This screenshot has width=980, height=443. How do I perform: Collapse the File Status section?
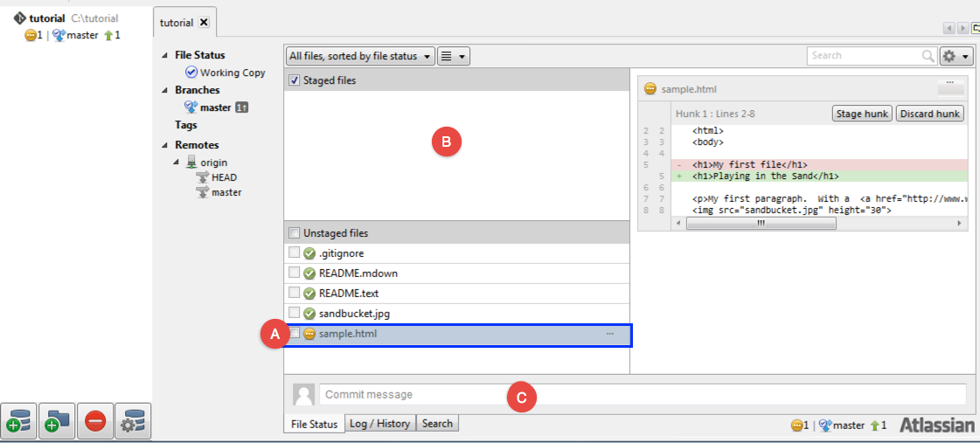163,56
